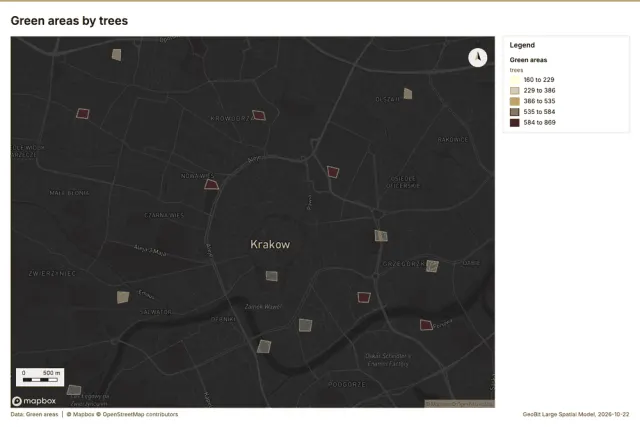640x427 pixels.
Task: Click the Czarna Wies district label
Action: click(x=164, y=215)
